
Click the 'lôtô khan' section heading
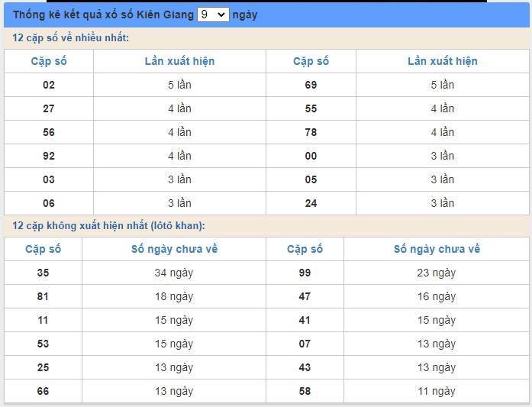pos(108,225)
